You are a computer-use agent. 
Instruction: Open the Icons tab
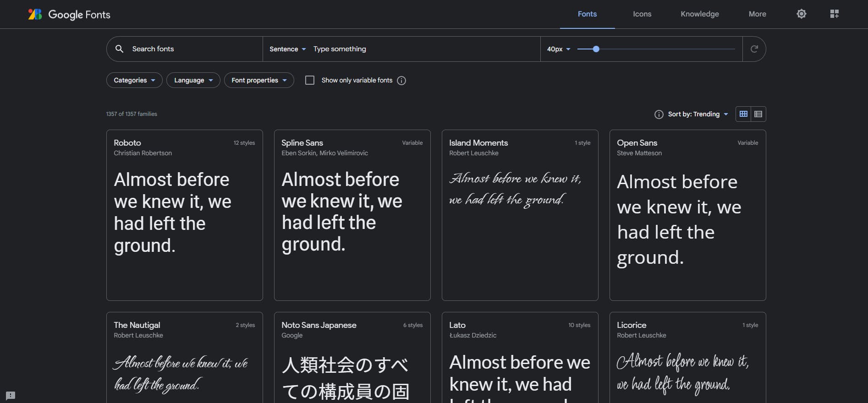(x=642, y=14)
